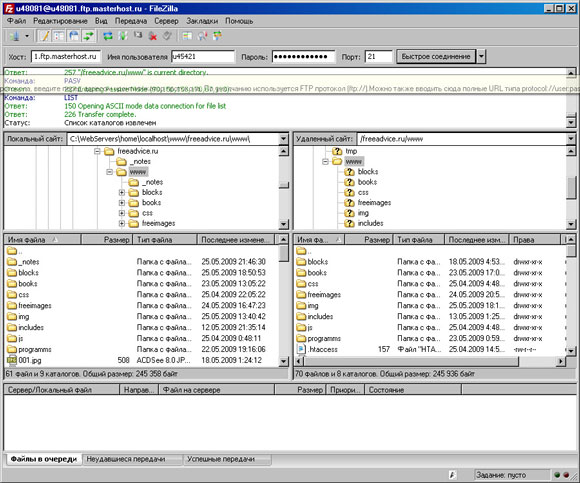Collapse the remote www tree node
This screenshot has width=580, height=483.
pos(326,162)
